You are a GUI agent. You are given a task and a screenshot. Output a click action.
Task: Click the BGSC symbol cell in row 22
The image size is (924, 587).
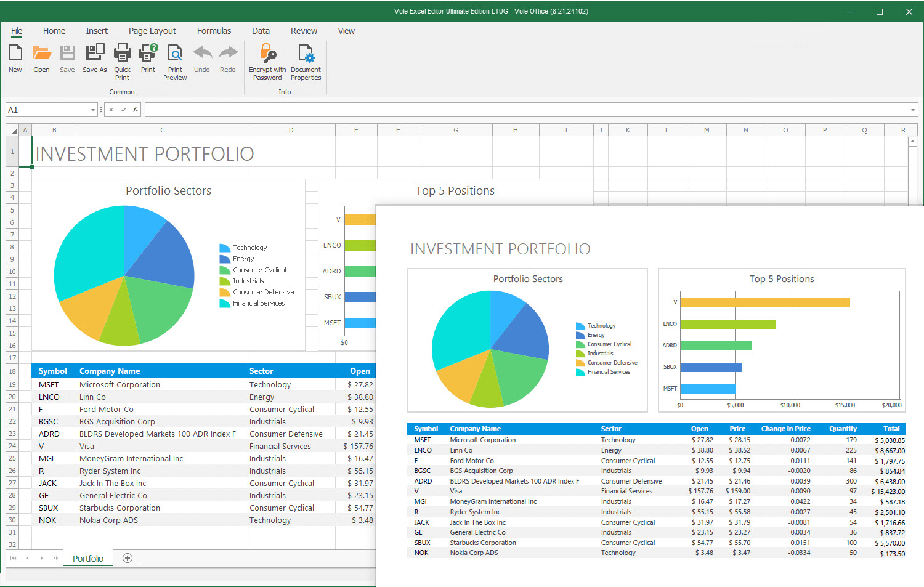(x=55, y=421)
